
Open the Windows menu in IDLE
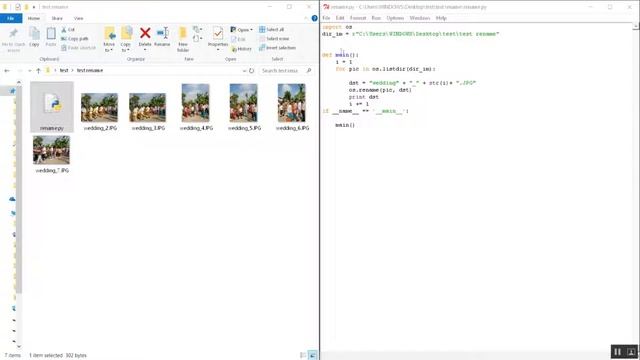click(420, 18)
